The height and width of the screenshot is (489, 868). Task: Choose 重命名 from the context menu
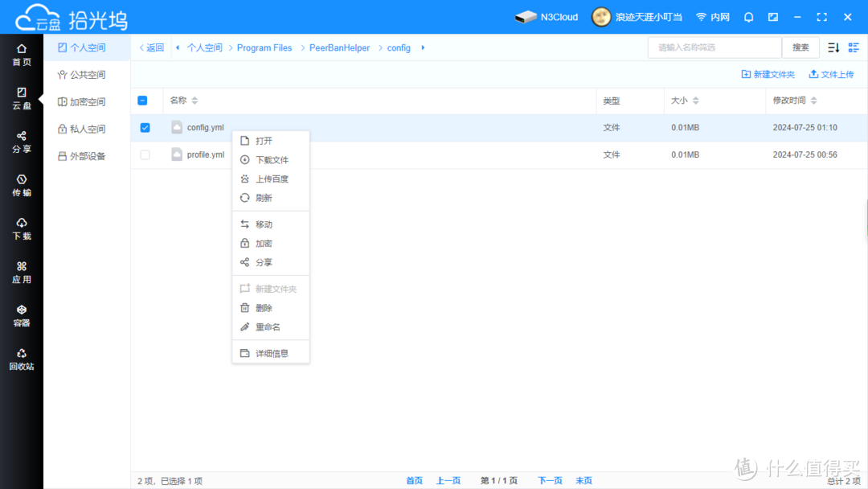pos(268,327)
